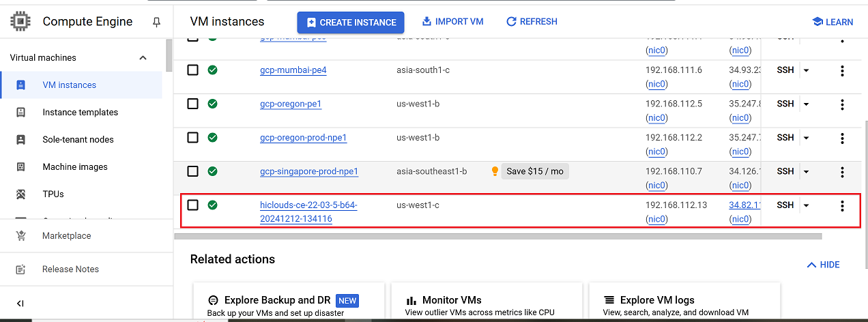868x322 pixels.
Task: Collapse the sidebar navigation panel
Action: (x=20, y=304)
